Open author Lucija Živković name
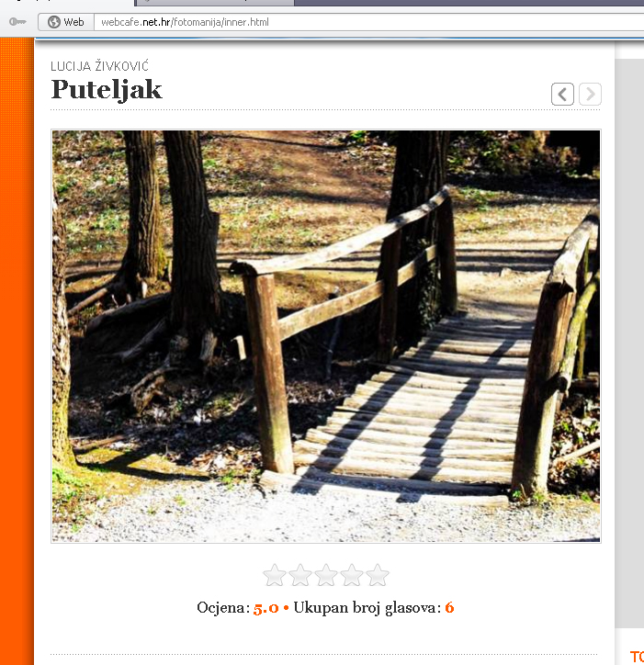This screenshot has width=644, height=665. click(x=99, y=66)
